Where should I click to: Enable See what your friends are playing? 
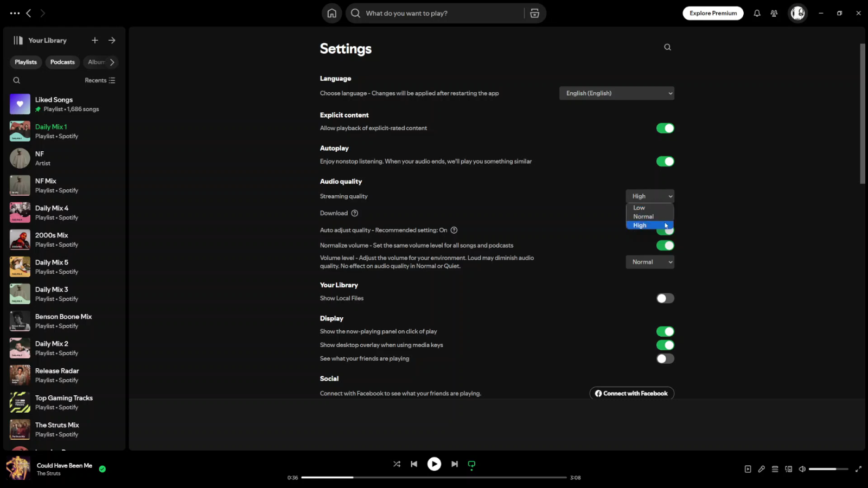coord(665,358)
